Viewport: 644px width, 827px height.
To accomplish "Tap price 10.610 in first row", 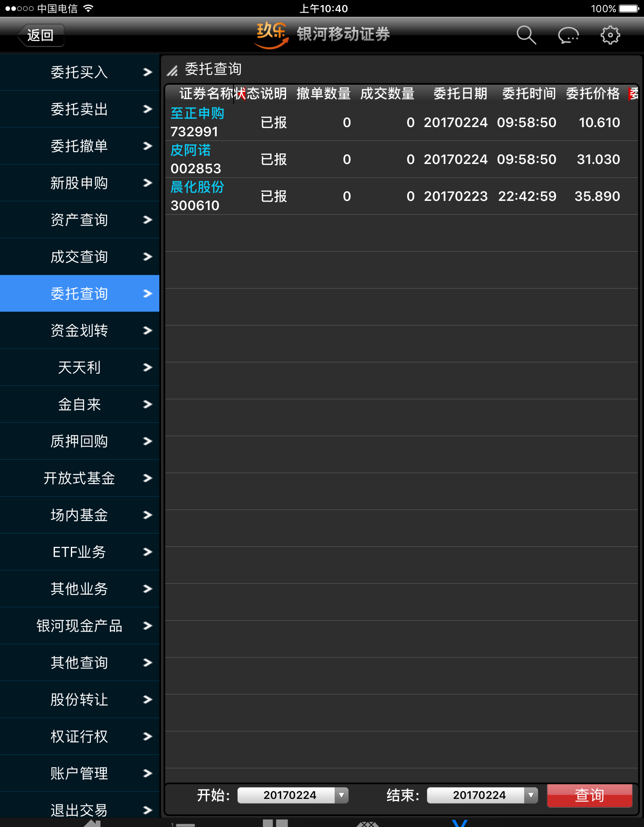I will coord(599,122).
